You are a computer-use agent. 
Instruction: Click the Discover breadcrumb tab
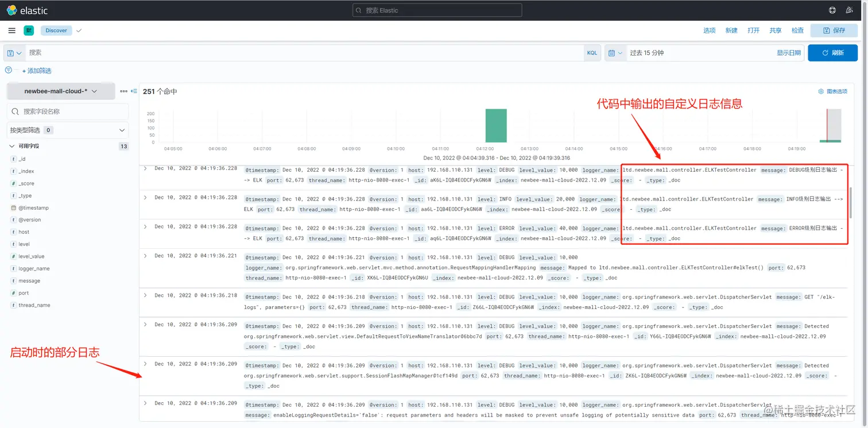[x=56, y=30]
